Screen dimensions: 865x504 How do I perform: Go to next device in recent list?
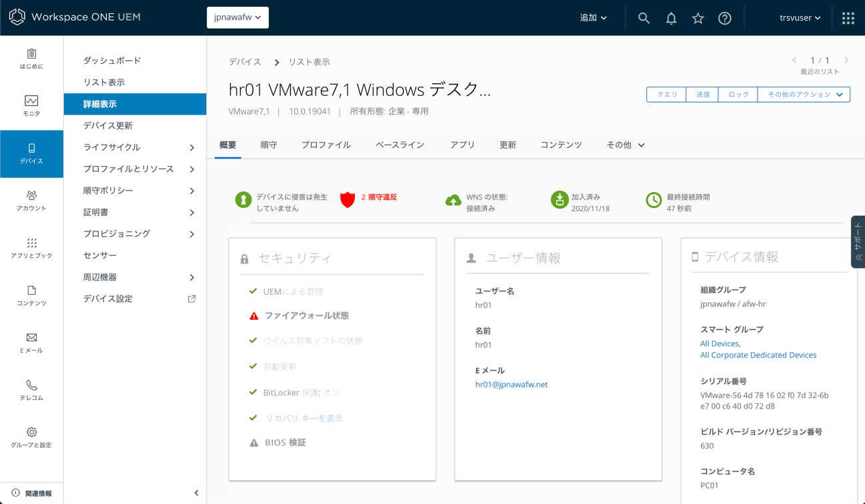click(x=846, y=61)
